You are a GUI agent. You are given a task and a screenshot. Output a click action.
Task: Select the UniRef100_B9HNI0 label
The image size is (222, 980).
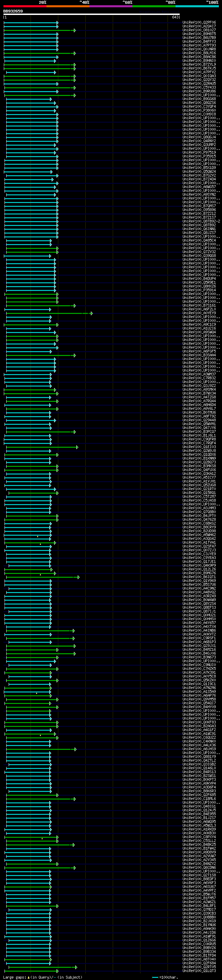199,60
